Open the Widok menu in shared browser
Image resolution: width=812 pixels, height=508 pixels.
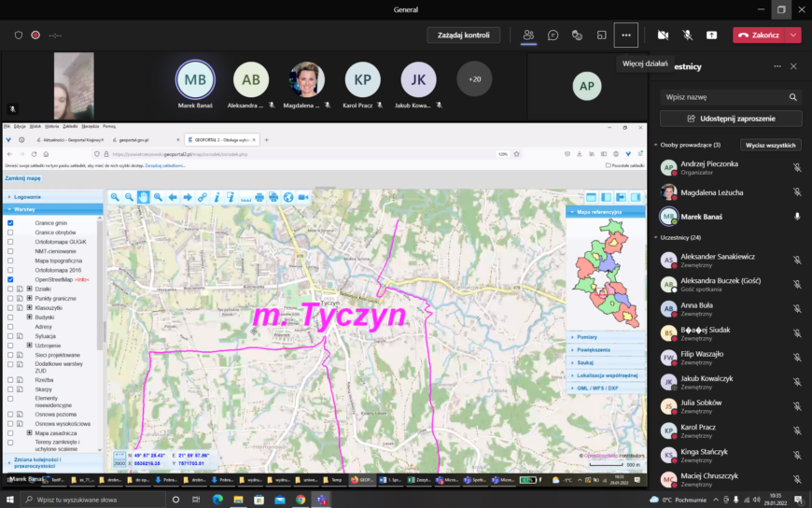(x=35, y=126)
